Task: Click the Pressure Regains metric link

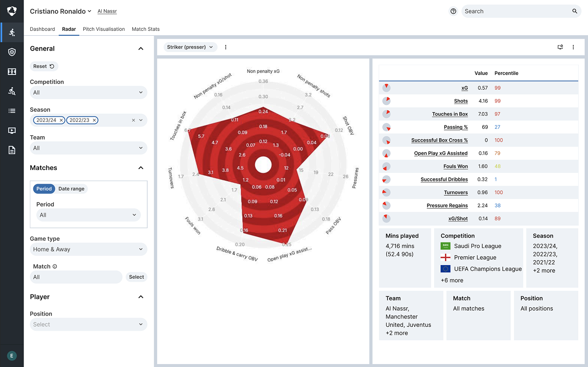Action: click(x=447, y=206)
